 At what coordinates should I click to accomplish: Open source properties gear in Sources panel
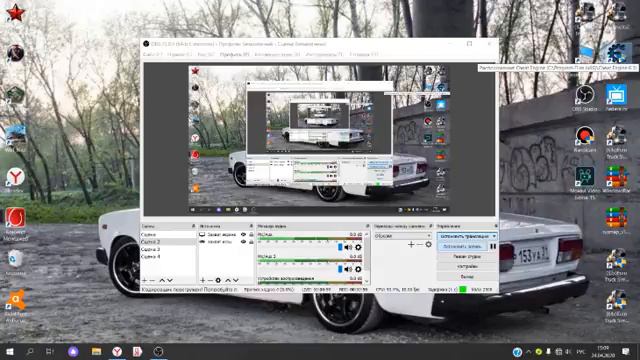218,280
